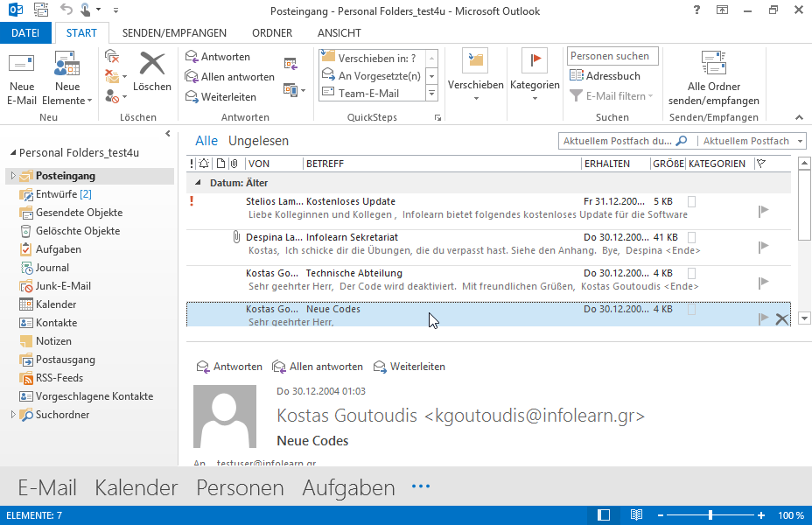Click the Ignore conversation icon
812x525 pixels.
(111, 56)
